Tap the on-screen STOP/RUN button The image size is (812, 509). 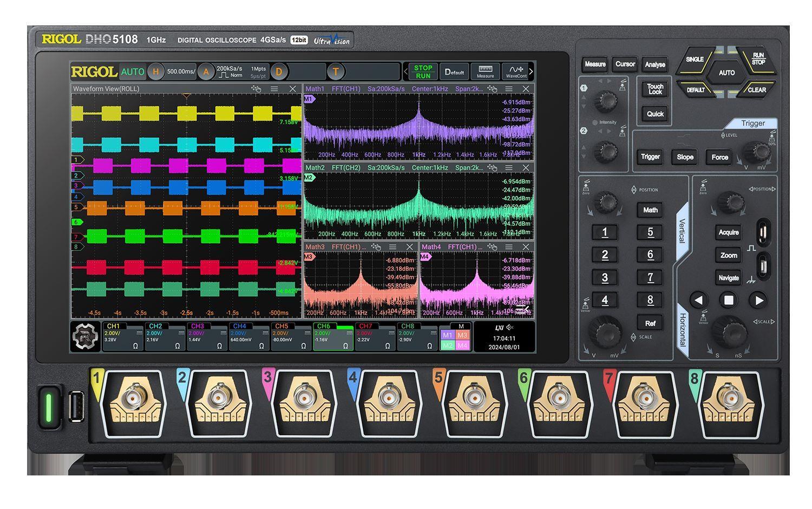click(423, 71)
